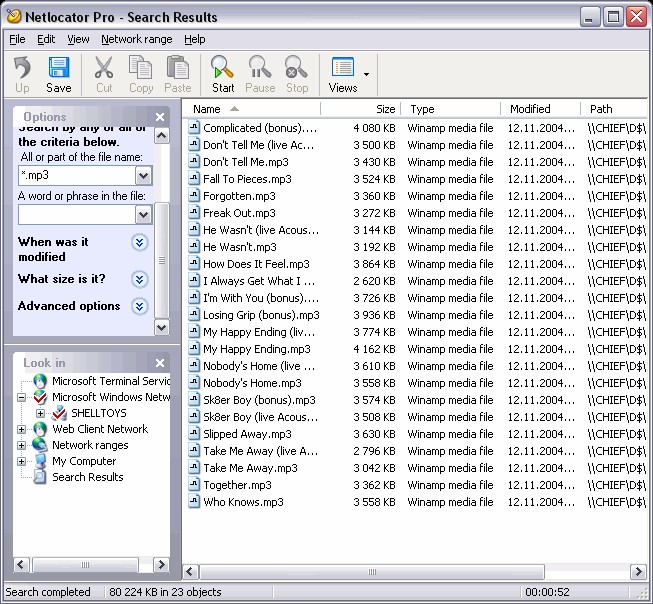Sort by the Path column header

coord(614,109)
